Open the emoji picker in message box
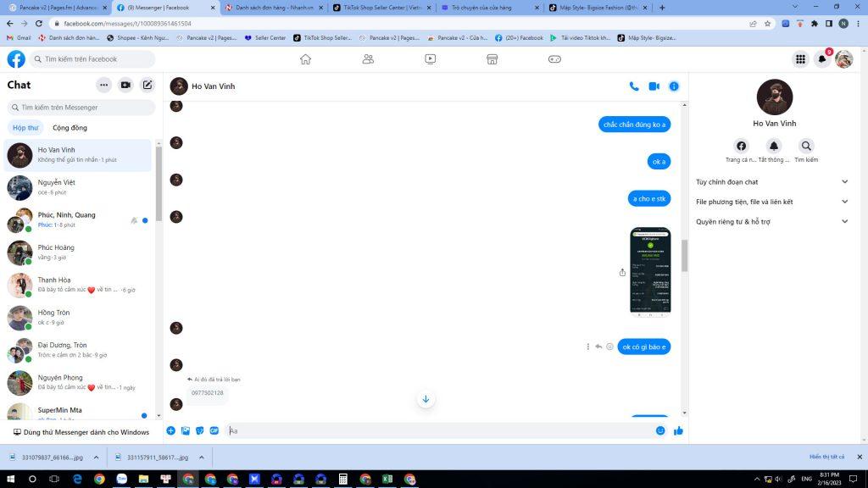This screenshot has height=488, width=868. click(660, 430)
